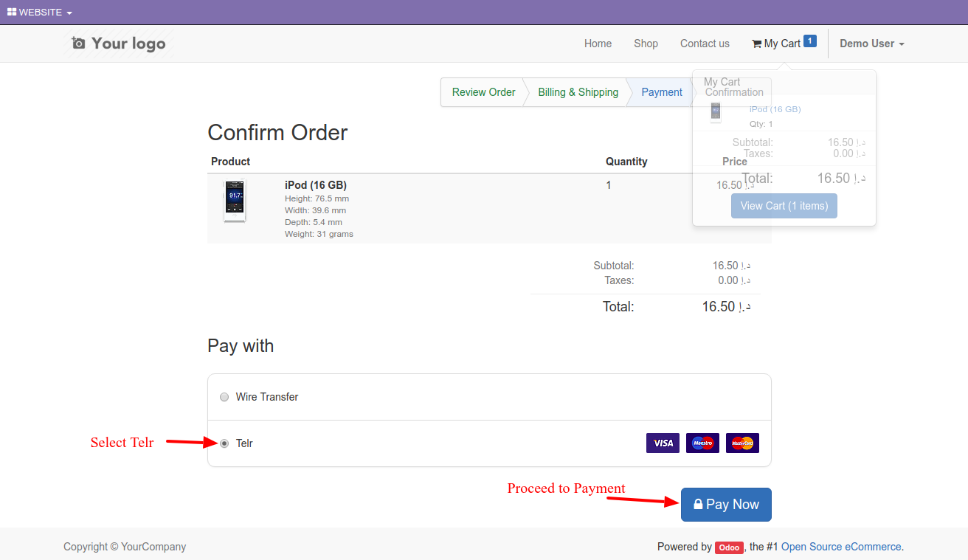Open Contact us page
Screen dimensions: 968x560
pos(705,44)
